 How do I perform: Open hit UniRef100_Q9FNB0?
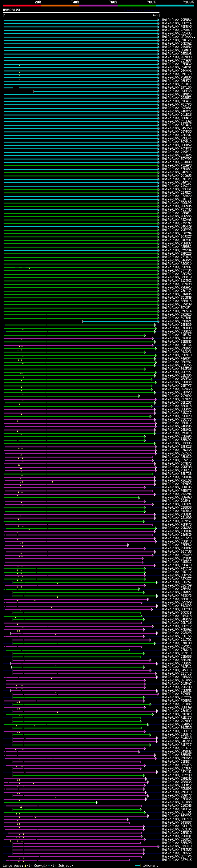click(x=177, y=20)
